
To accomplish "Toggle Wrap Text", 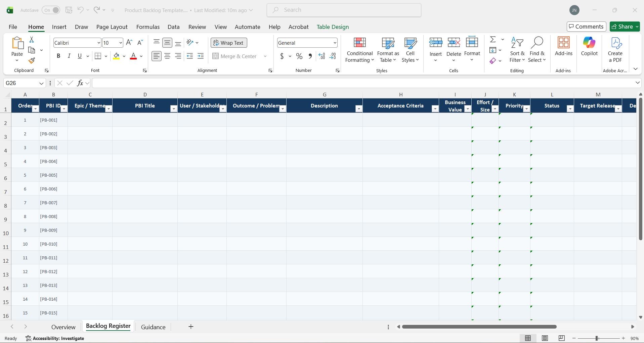I will (x=229, y=43).
